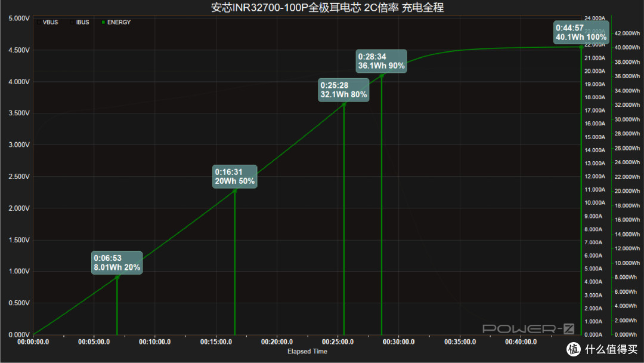This screenshot has width=644, height=363.
Task: Click the 10.000A current axis label
Action: (x=595, y=202)
